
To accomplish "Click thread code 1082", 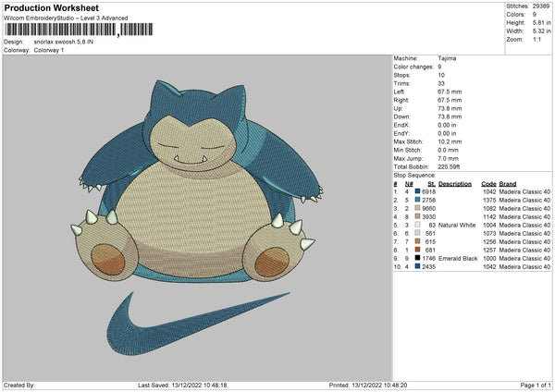I will click(489, 208).
